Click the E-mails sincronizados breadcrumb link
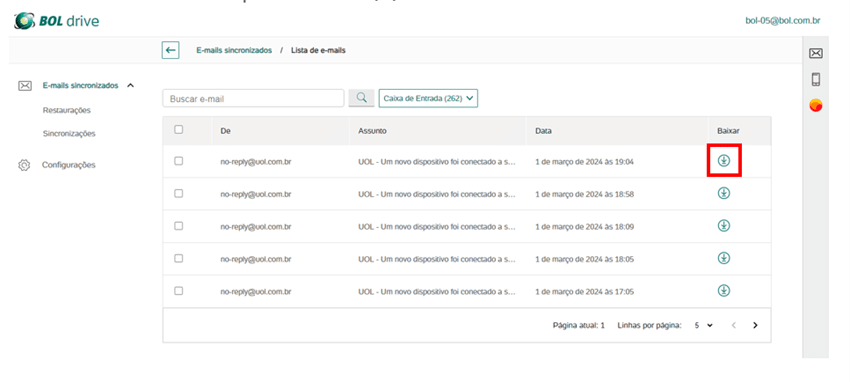 (x=234, y=50)
